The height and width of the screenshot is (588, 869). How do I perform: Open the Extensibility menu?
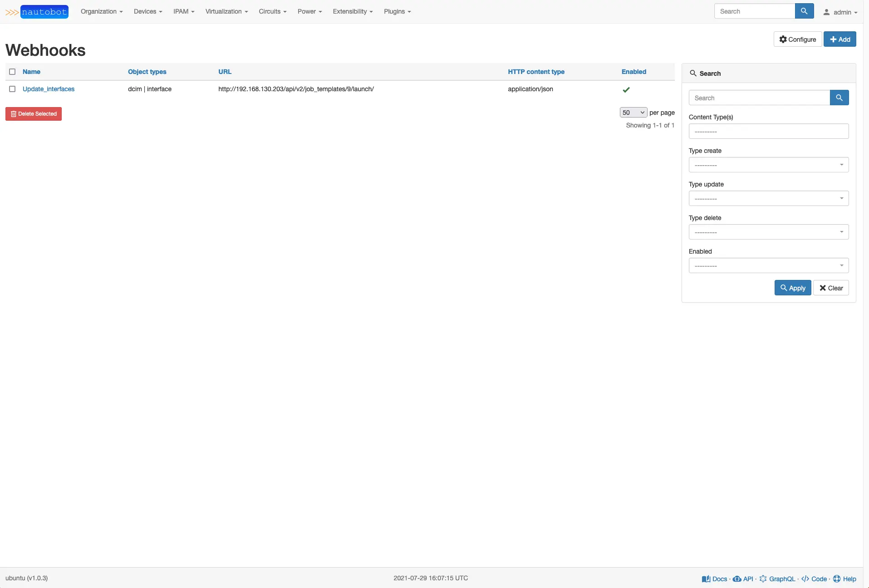point(353,11)
